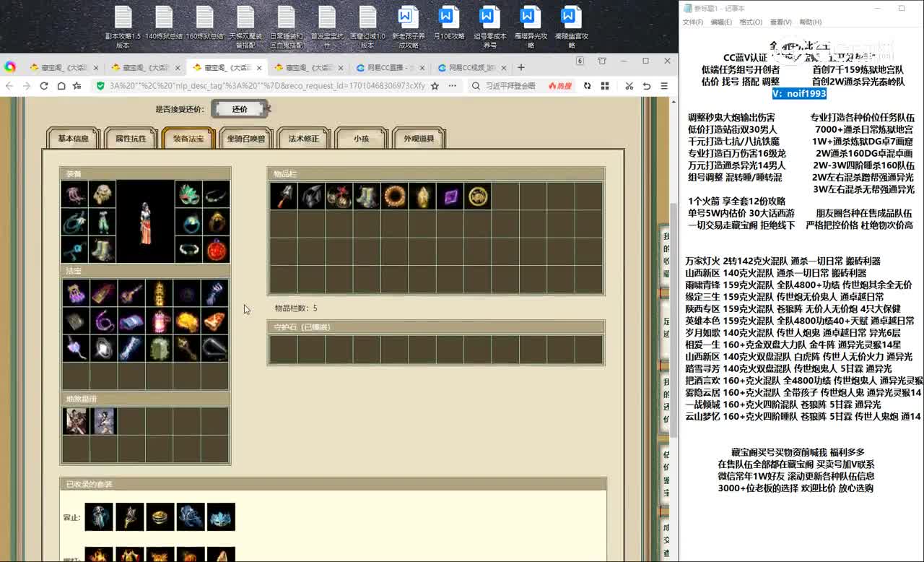Image resolution: width=924 pixels, height=562 pixels.
Task: Select the purple gem item in inventory
Action: coord(450,196)
